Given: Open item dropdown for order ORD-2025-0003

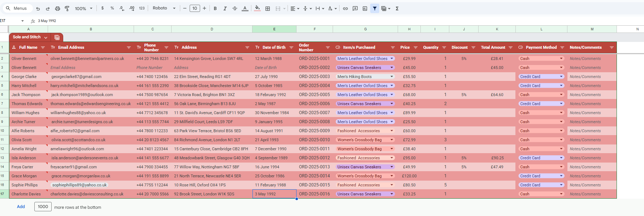Looking at the screenshot, I should click(x=392, y=77).
